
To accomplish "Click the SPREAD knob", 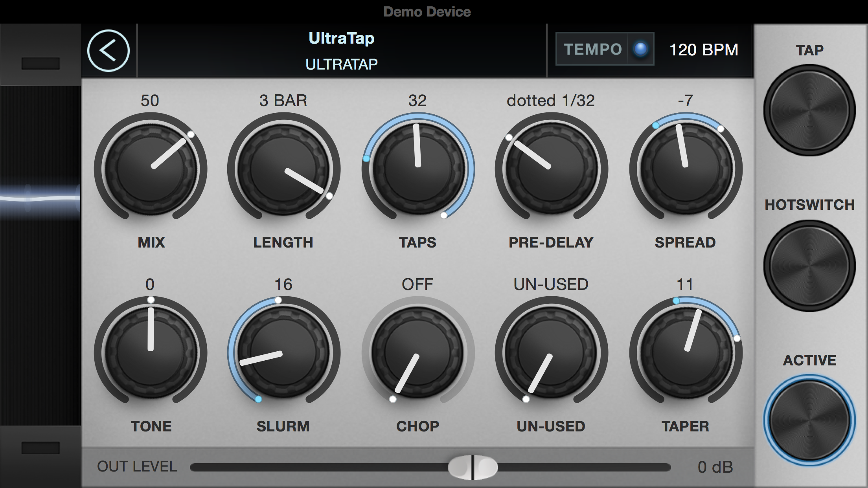I will point(686,169).
